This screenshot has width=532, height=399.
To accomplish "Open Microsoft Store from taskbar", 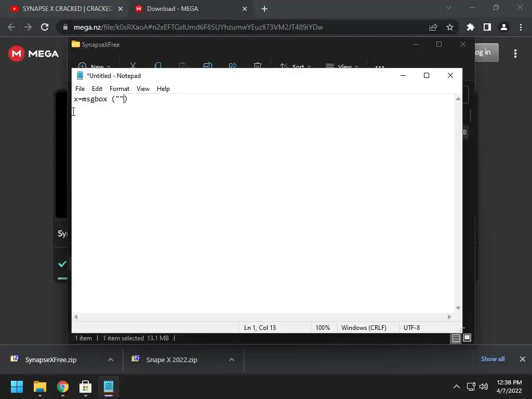I will (86, 387).
